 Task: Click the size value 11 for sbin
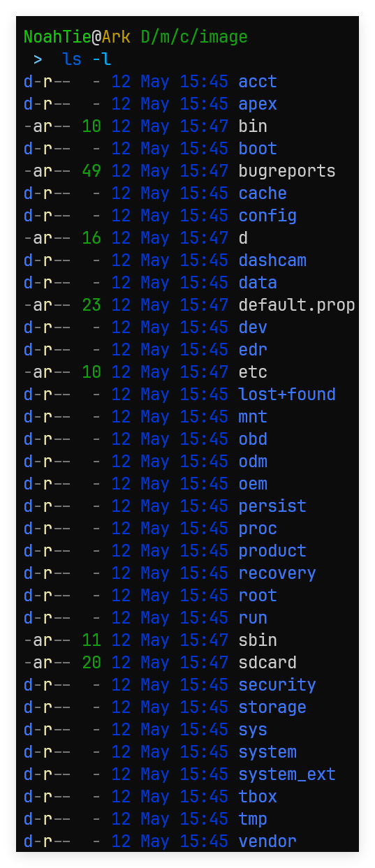[91, 640]
